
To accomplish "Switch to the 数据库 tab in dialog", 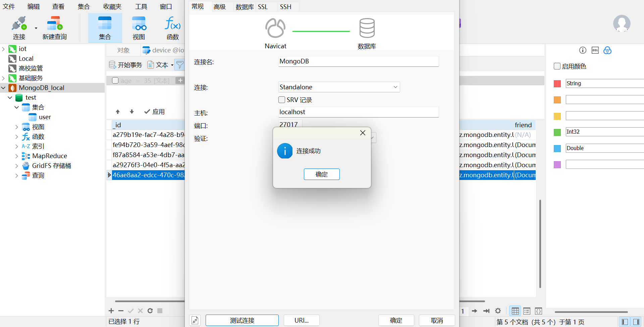I will tap(245, 7).
